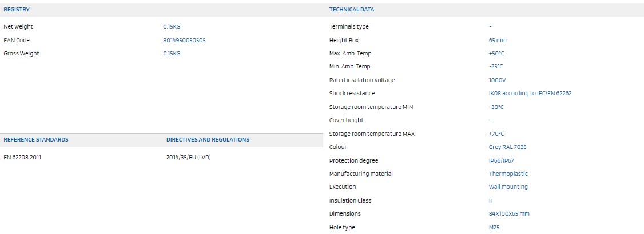
Task: Click the IK08 shock resistance value
Action: [530, 94]
